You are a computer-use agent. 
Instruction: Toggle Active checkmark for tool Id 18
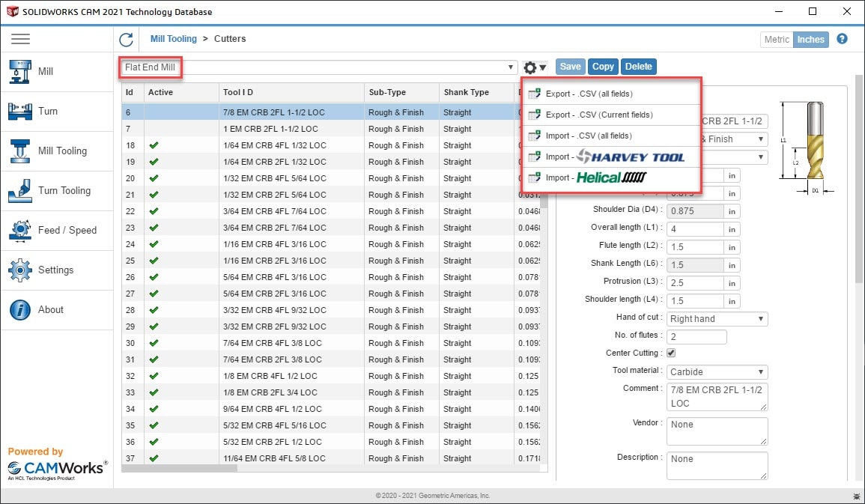pyautogui.click(x=154, y=145)
